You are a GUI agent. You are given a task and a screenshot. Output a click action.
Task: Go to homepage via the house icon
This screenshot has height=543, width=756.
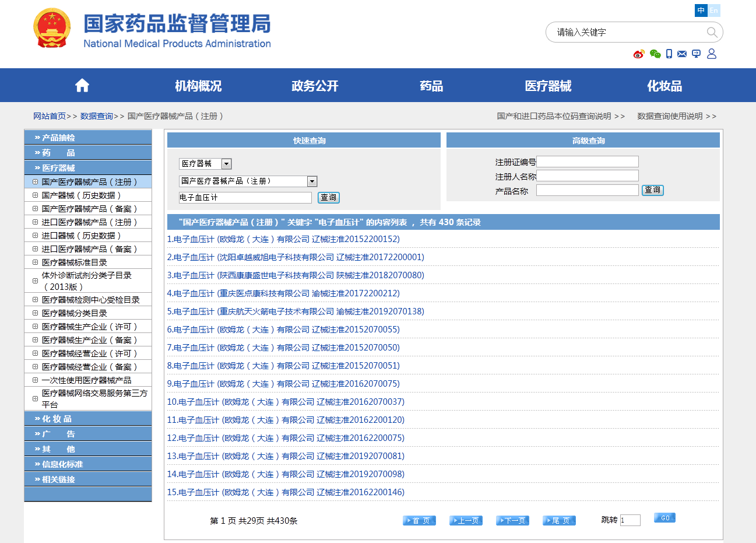[x=82, y=86]
